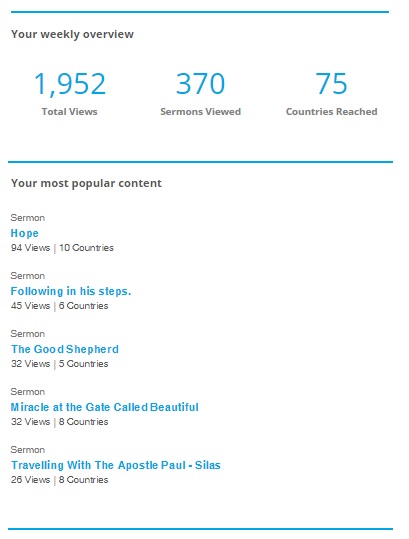Open the Following in his steps sermon
This screenshot has height=539, width=409.
tap(71, 291)
